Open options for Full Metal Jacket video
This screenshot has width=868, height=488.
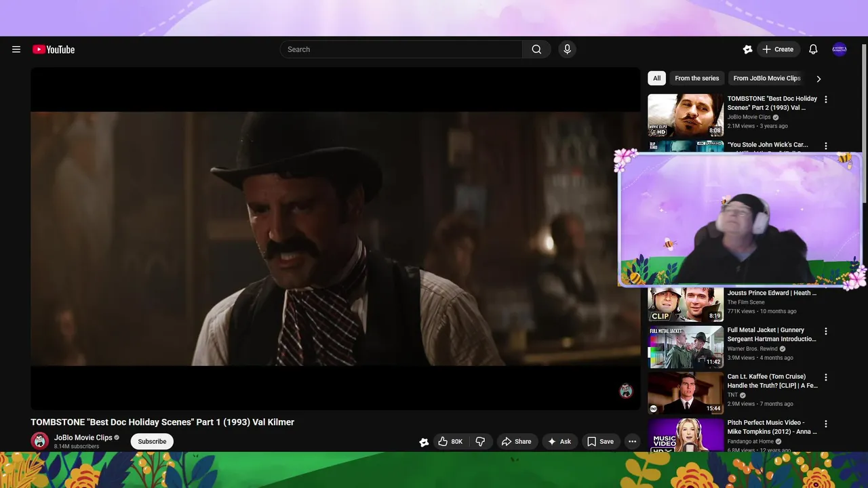tap(825, 331)
